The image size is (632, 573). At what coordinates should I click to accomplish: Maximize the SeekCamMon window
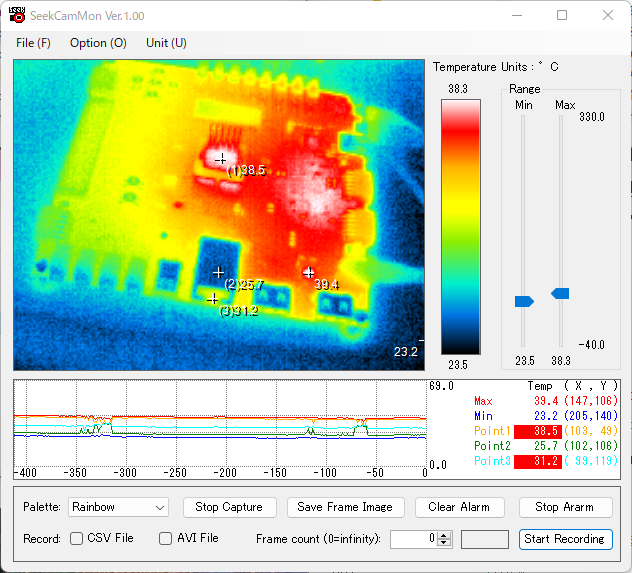562,16
